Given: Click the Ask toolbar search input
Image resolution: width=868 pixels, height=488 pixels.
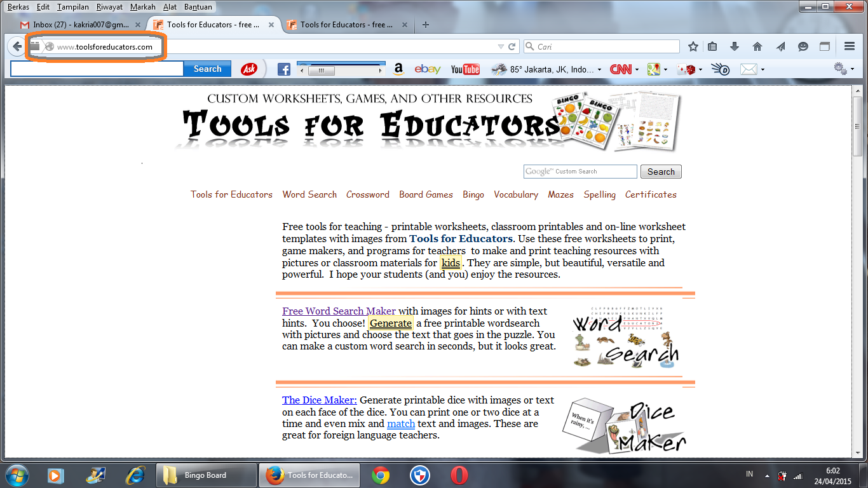Looking at the screenshot, I should (x=97, y=69).
